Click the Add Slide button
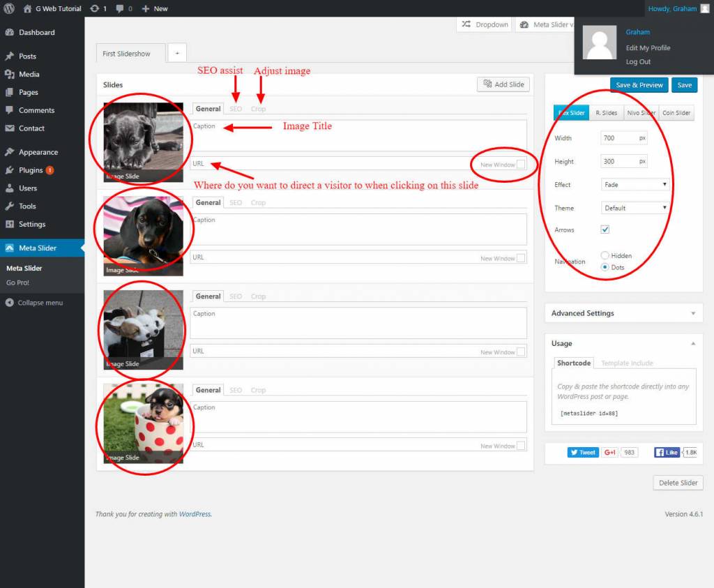Image resolution: width=714 pixels, height=588 pixels. pos(503,84)
